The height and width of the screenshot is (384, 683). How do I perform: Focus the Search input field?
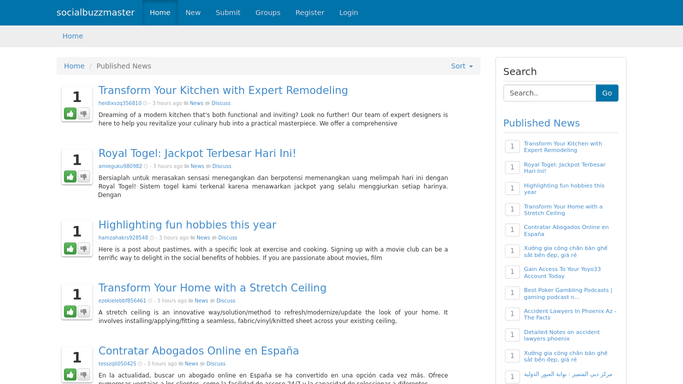[550, 93]
